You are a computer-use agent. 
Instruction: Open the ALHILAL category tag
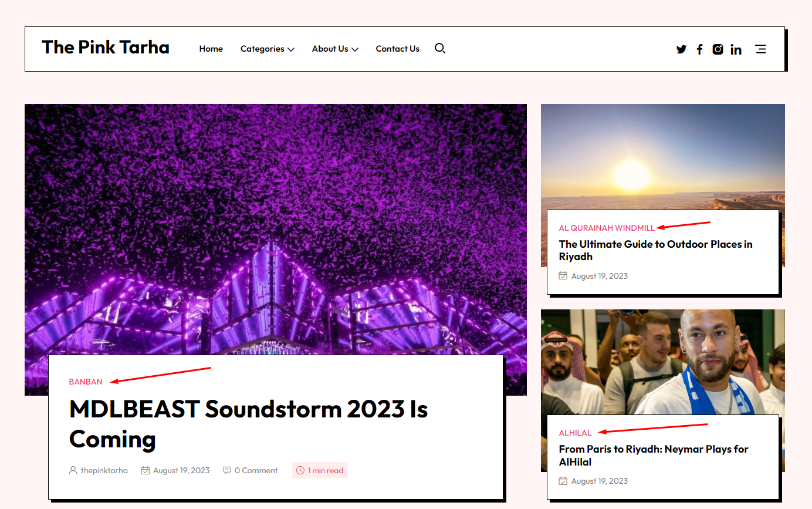pyautogui.click(x=576, y=433)
